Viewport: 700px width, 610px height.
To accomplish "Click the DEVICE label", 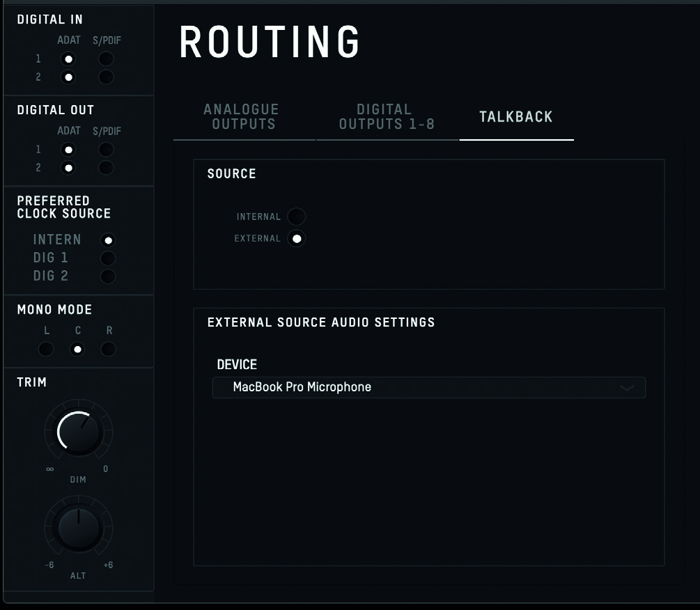I will click(x=237, y=365).
